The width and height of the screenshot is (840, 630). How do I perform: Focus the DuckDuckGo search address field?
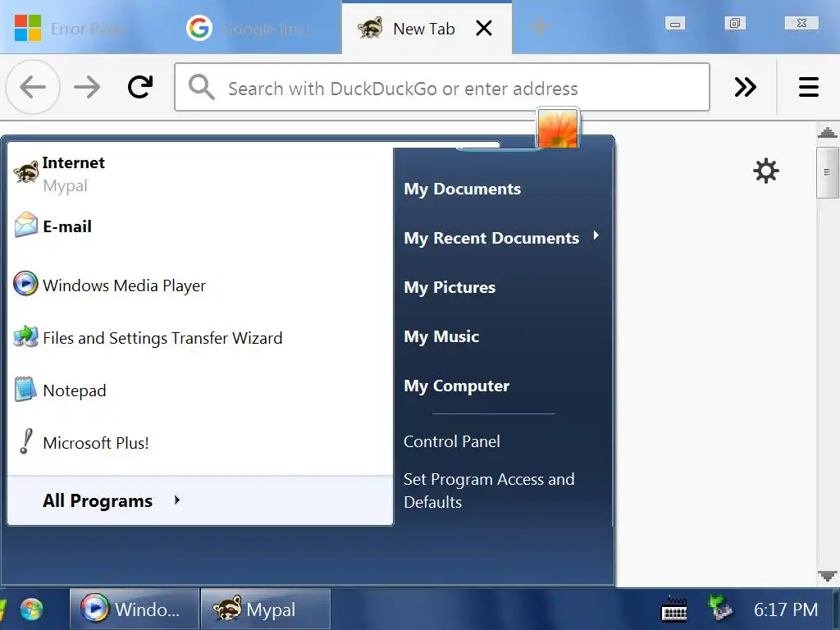(x=442, y=87)
